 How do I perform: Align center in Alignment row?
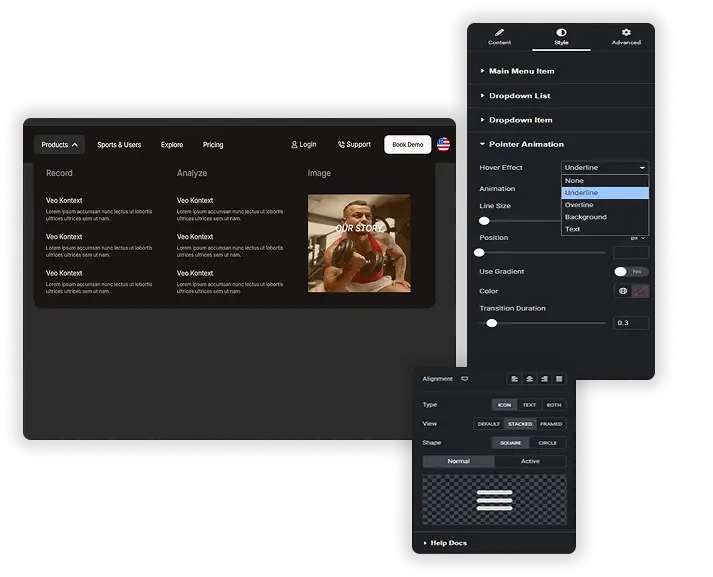coord(529,379)
